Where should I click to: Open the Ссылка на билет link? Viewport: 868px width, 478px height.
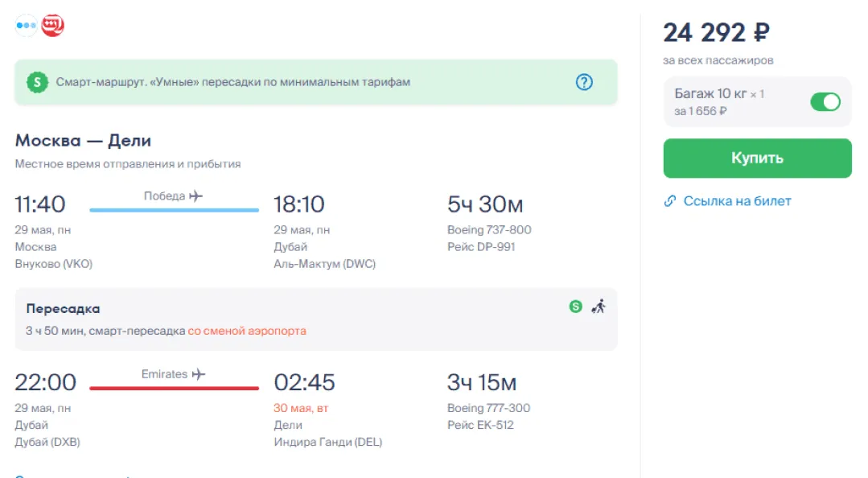[736, 201]
